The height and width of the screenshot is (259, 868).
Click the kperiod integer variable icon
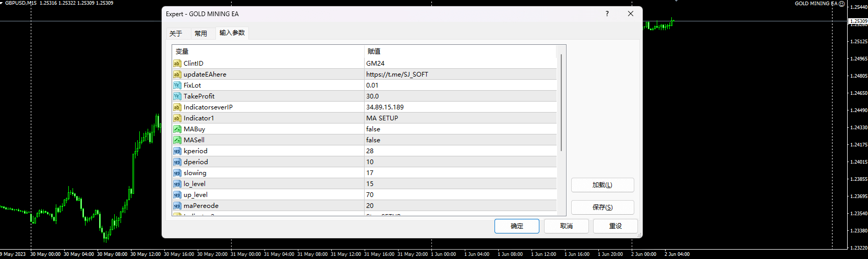click(177, 151)
